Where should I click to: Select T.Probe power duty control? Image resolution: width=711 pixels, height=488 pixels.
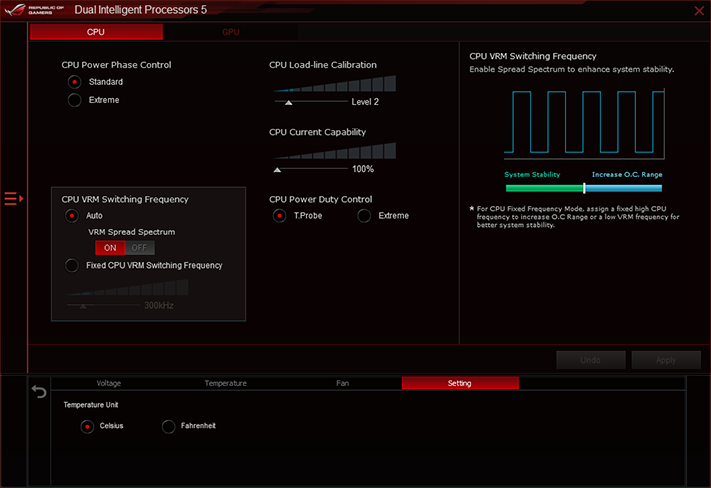click(279, 216)
